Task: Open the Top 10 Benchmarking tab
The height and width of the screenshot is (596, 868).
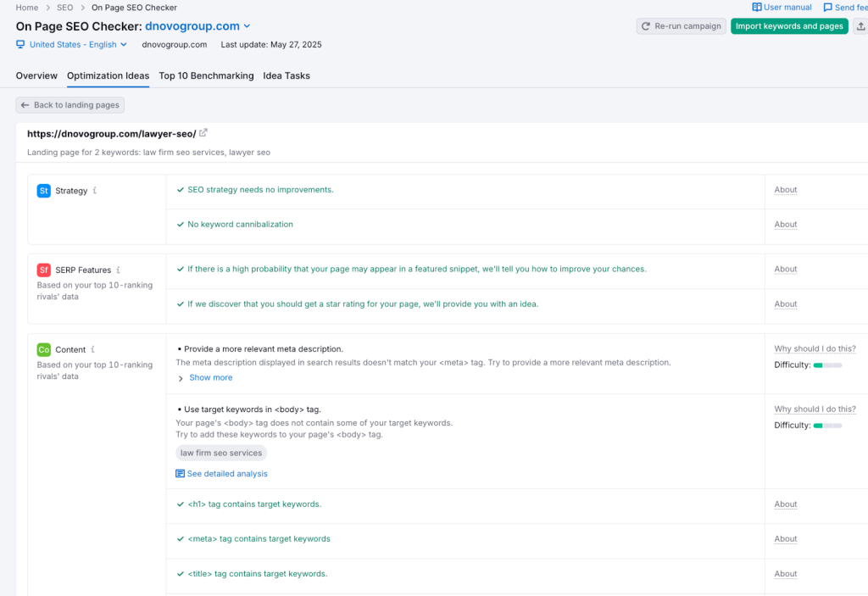Action: point(206,75)
